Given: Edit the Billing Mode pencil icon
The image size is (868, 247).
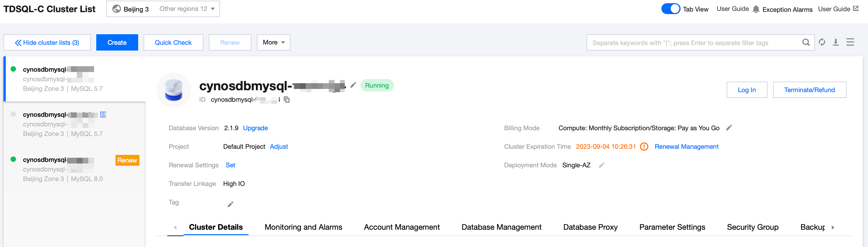Looking at the screenshot, I should click(x=729, y=128).
